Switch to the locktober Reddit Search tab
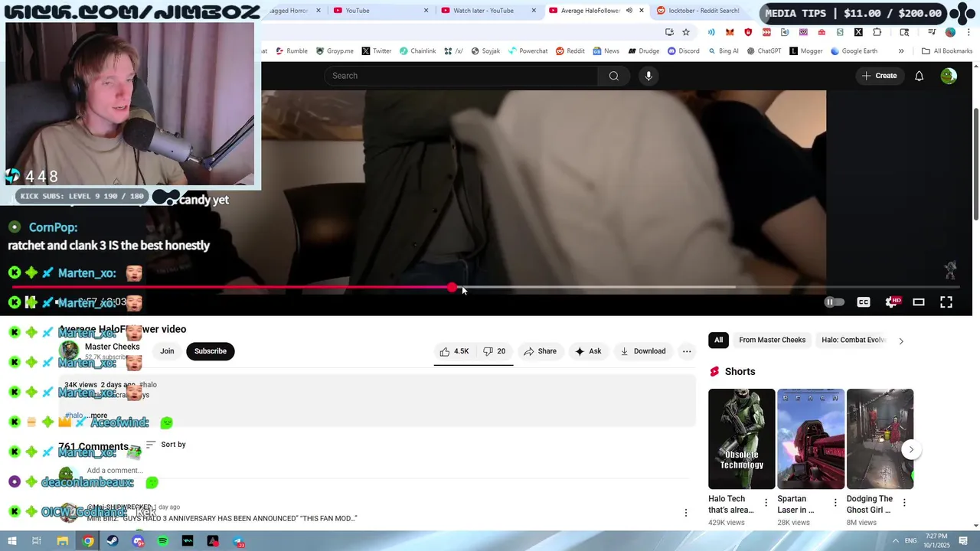The width and height of the screenshot is (980, 551). [x=704, y=11]
